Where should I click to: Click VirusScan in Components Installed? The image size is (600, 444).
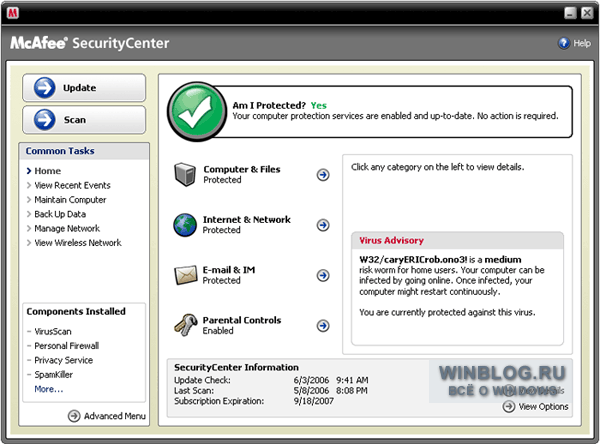pyautogui.click(x=53, y=331)
